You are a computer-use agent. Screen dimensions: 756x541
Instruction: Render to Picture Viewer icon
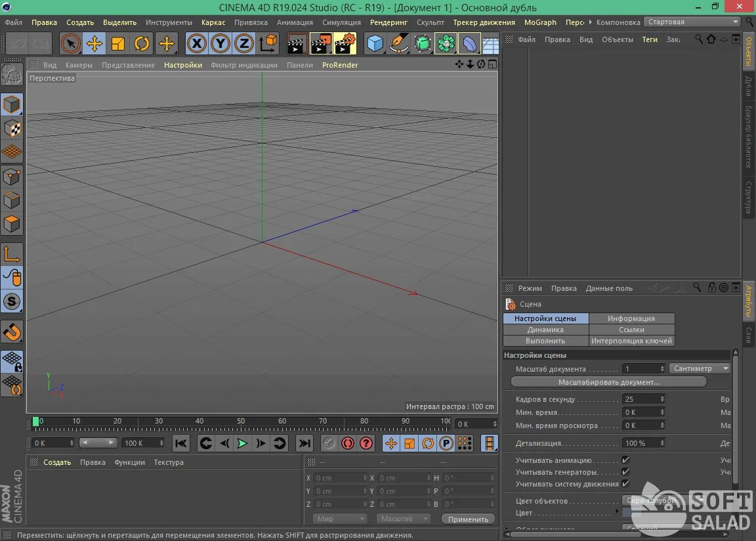pos(321,44)
